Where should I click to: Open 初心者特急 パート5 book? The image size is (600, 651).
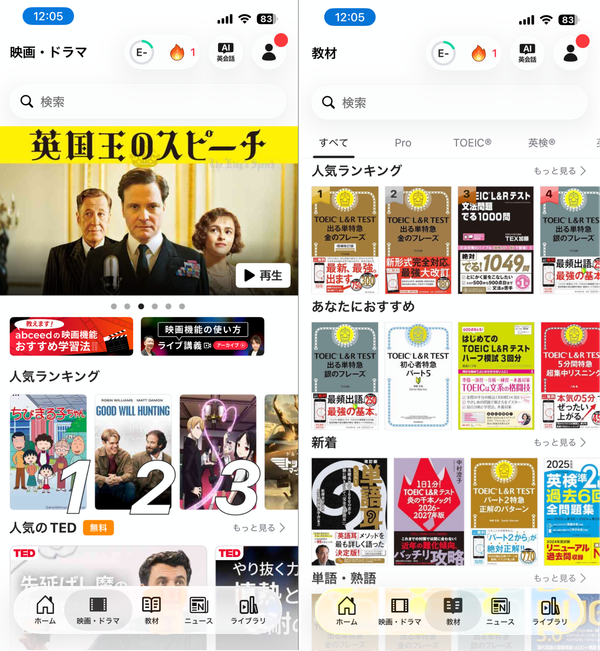coord(418,376)
